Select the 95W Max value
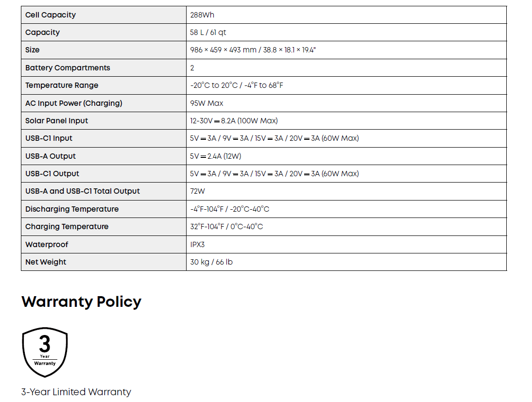The width and height of the screenshot is (532, 402). pyautogui.click(x=206, y=103)
